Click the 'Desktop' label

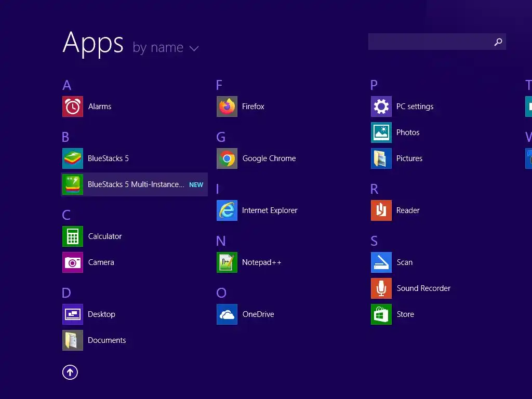(101, 314)
